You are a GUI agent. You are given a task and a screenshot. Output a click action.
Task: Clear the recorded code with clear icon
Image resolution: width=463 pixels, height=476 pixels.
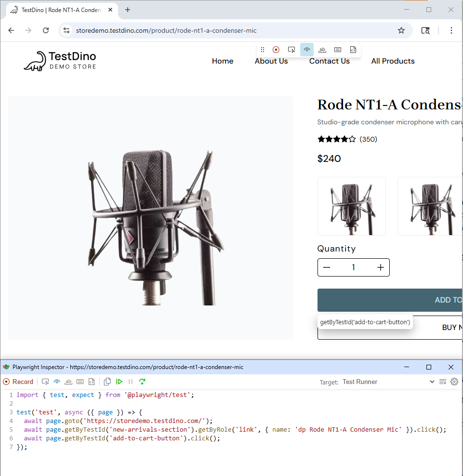(442, 382)
